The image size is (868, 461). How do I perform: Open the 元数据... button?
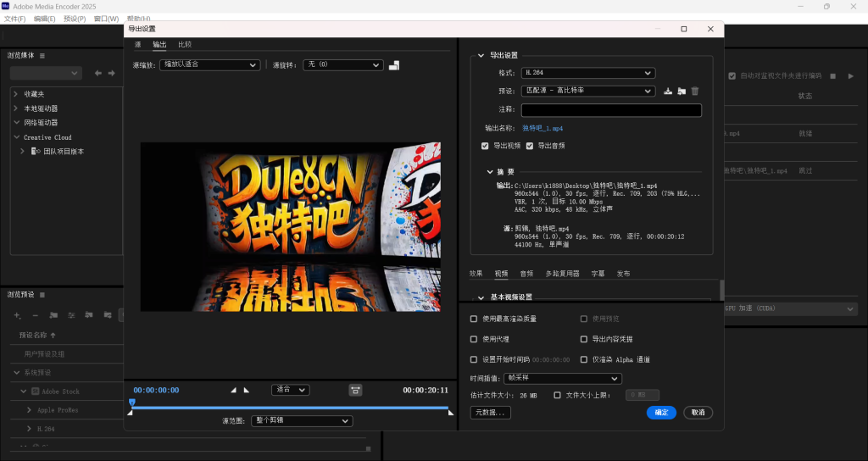(489, 413)
